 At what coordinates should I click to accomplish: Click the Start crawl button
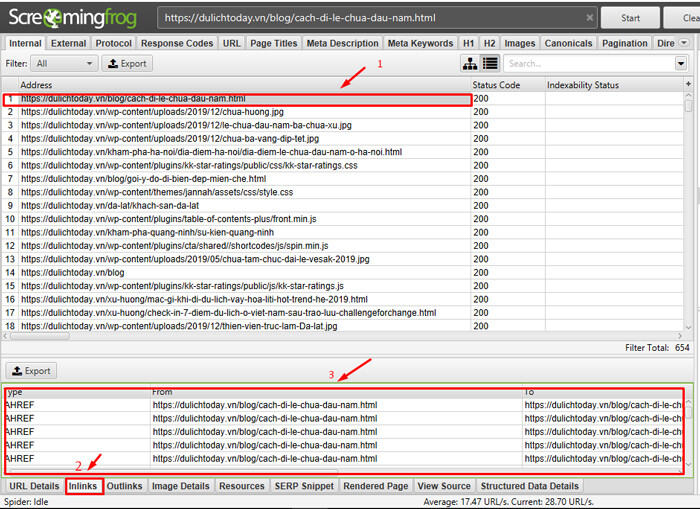pos(630,18)
